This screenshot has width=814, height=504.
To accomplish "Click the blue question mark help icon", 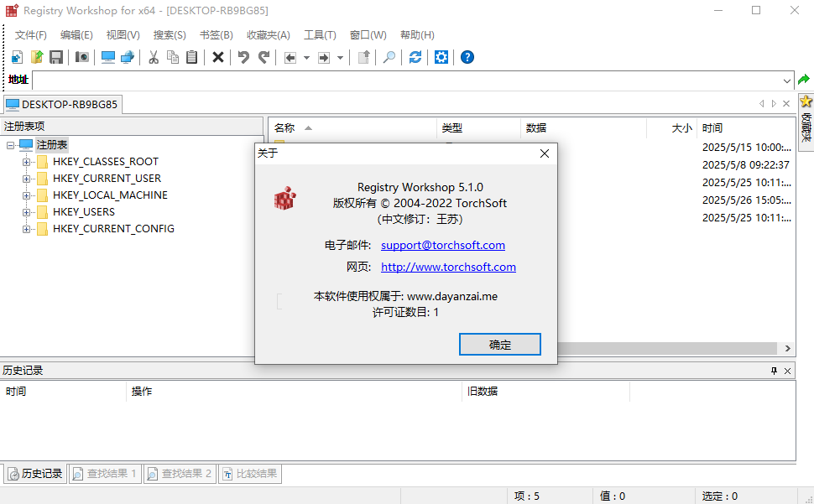I will pos(467,57).
